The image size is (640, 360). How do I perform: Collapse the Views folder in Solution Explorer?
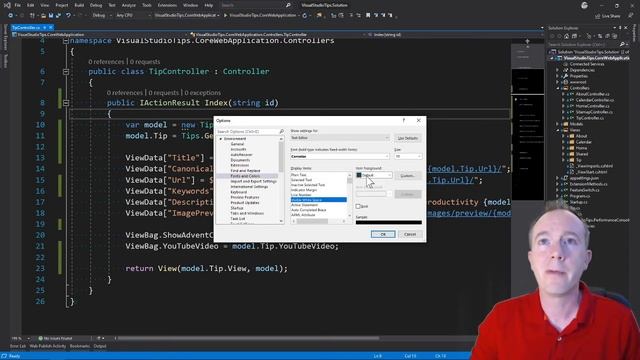558,130
